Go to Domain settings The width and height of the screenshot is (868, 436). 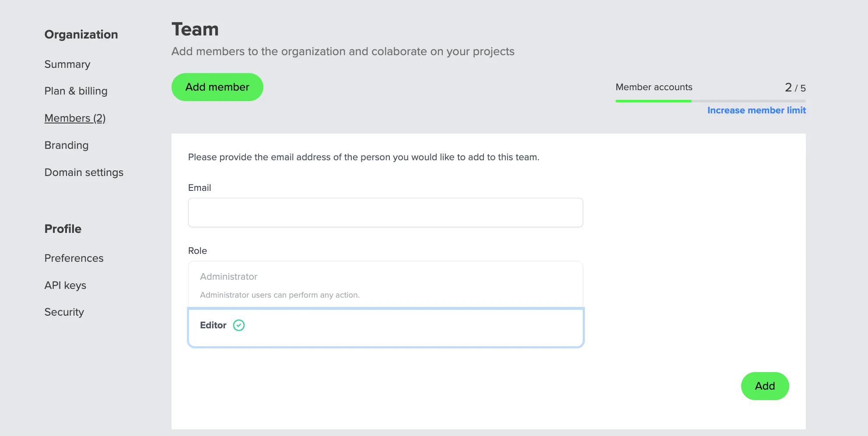point(84,172)
